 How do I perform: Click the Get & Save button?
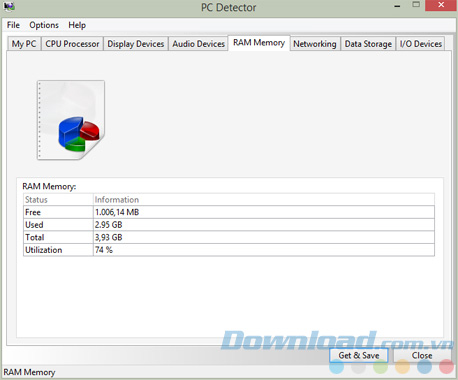(359, 355)
